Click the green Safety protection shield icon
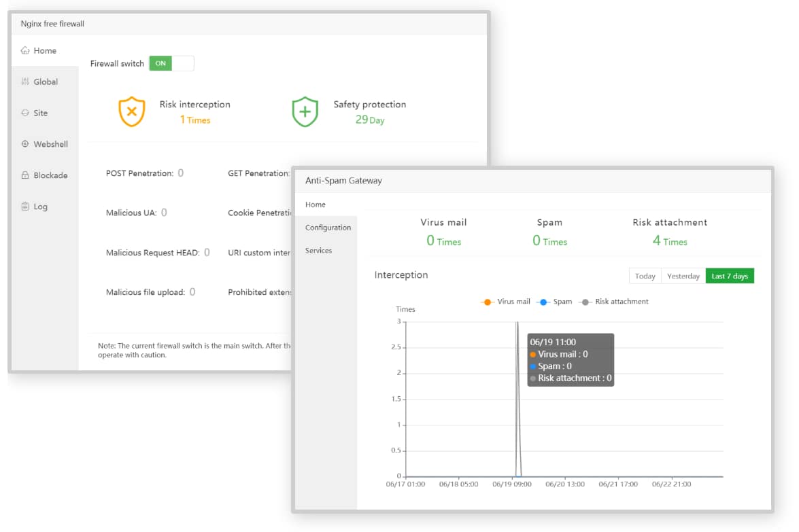The width and height of the screenshot is (799, 532). [x=305, y=111]
